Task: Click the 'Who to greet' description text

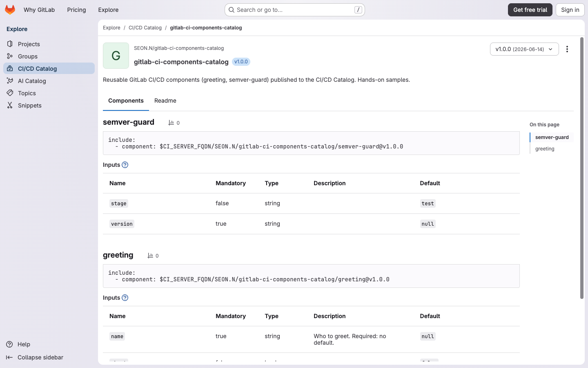Action: [350, 339]
